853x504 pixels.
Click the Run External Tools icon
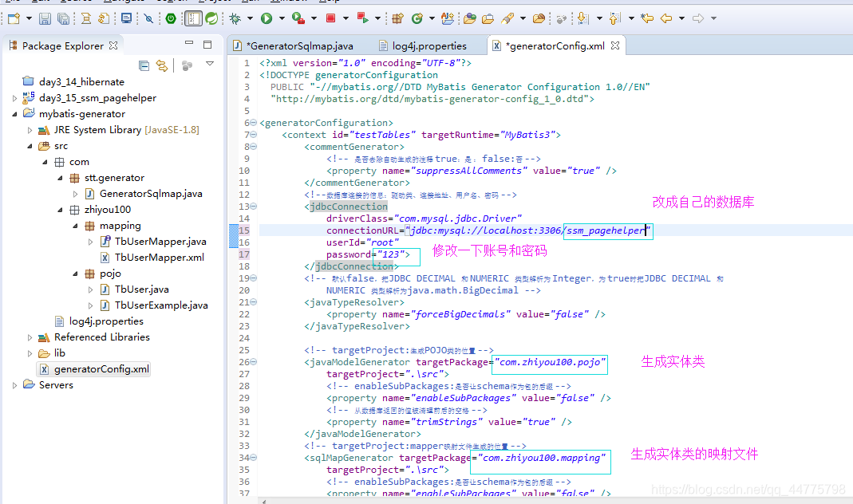[x=298, y=18]
